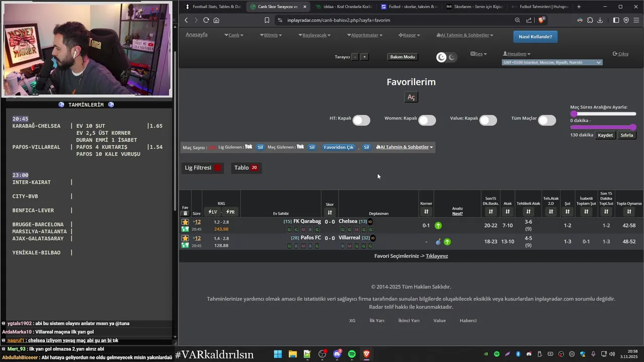Open AI Tahmin & Sohbetler top menu
This screenshot has height=362, width=644.
tap(464, 35)
